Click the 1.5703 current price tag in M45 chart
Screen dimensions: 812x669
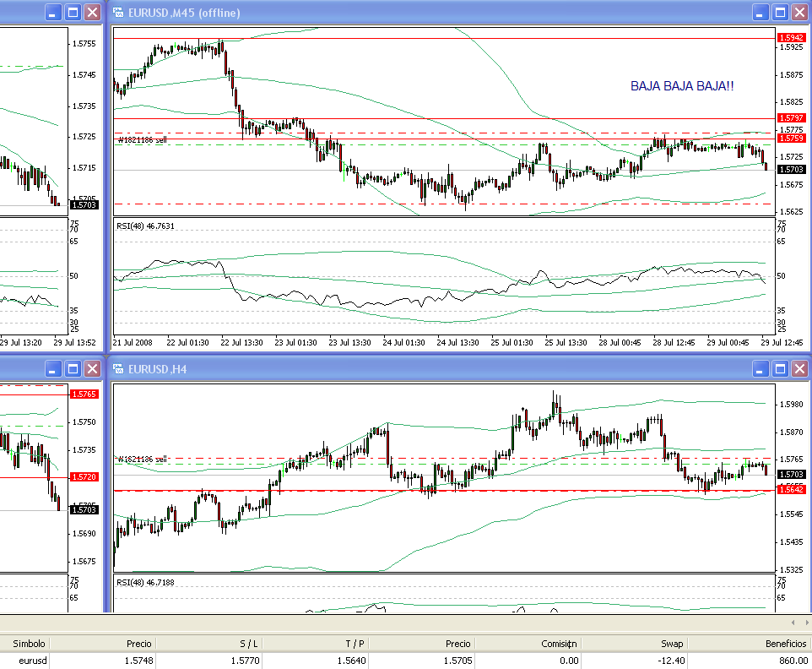(x=791, y=169)
